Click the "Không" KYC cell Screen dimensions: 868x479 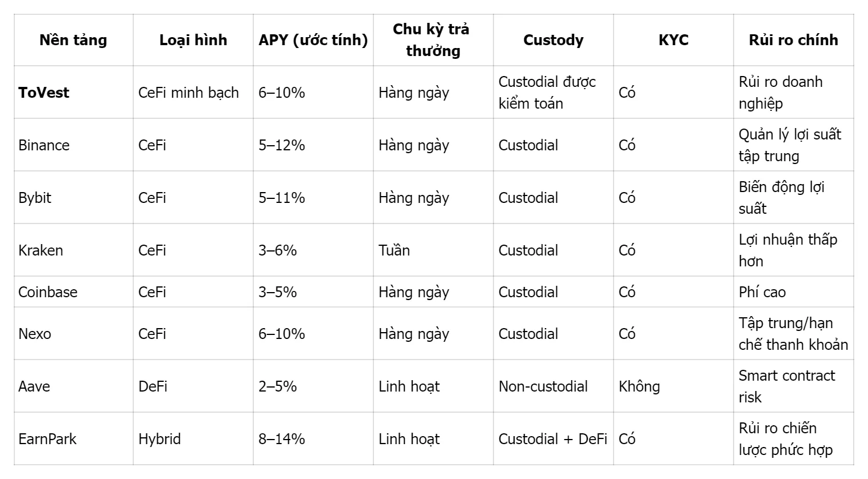point(639,386)
